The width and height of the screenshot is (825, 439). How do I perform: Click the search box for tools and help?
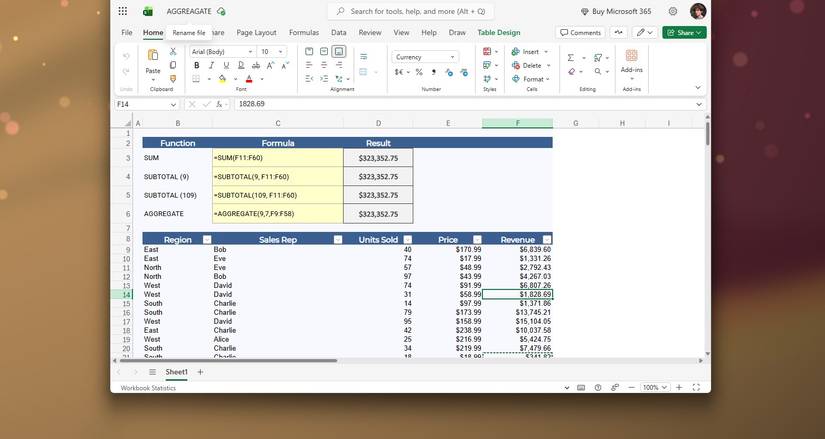point(410,11)
